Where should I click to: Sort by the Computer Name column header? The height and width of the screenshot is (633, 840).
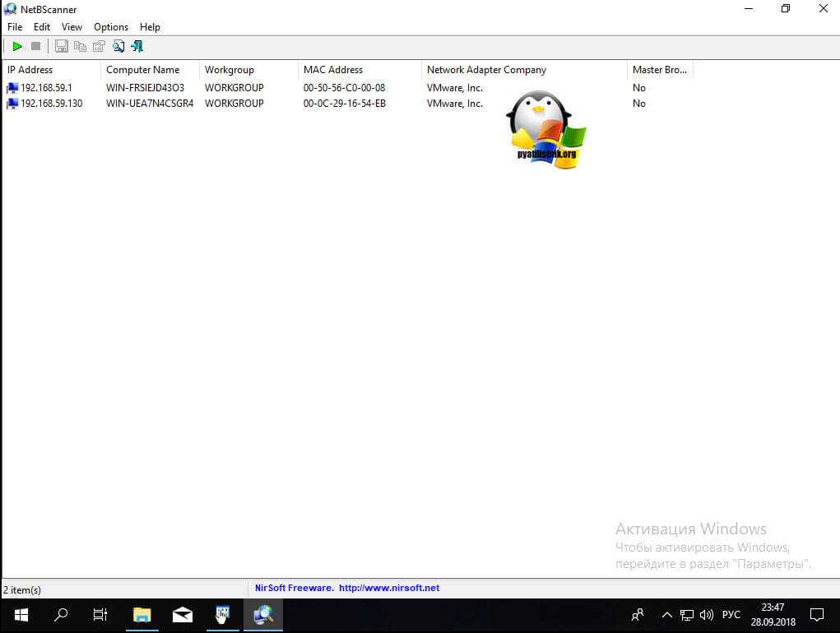[142, 70]
